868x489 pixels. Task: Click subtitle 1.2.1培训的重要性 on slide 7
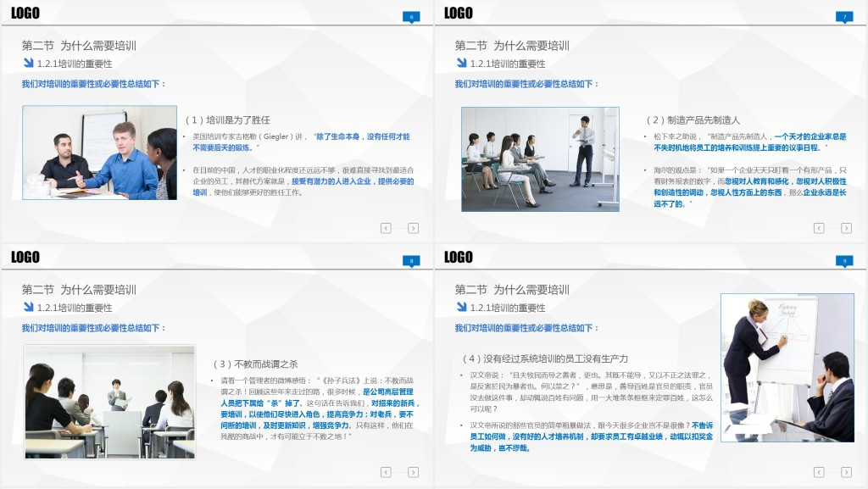tap(508, 64)
